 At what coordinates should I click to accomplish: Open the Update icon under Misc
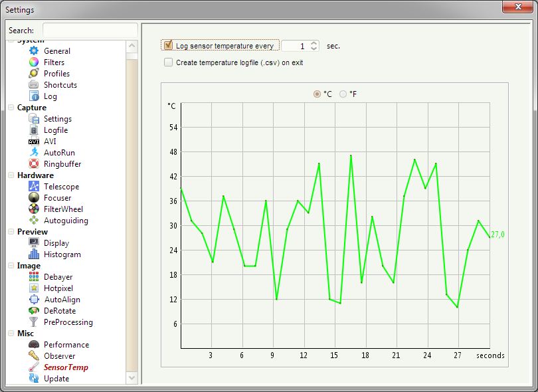[34, 378]
